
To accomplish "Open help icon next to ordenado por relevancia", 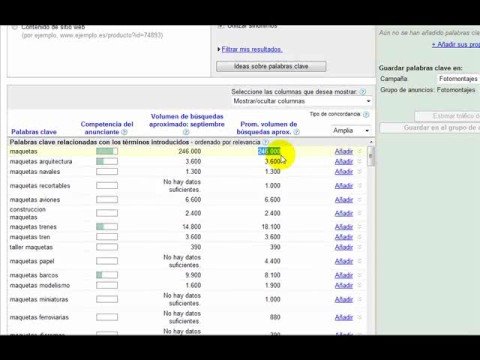I will [x=265, y=142].
